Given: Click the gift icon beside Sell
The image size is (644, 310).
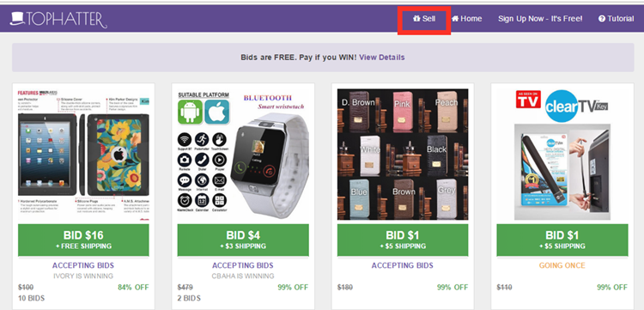Looking at the screenshot, I should coord(416,19).
